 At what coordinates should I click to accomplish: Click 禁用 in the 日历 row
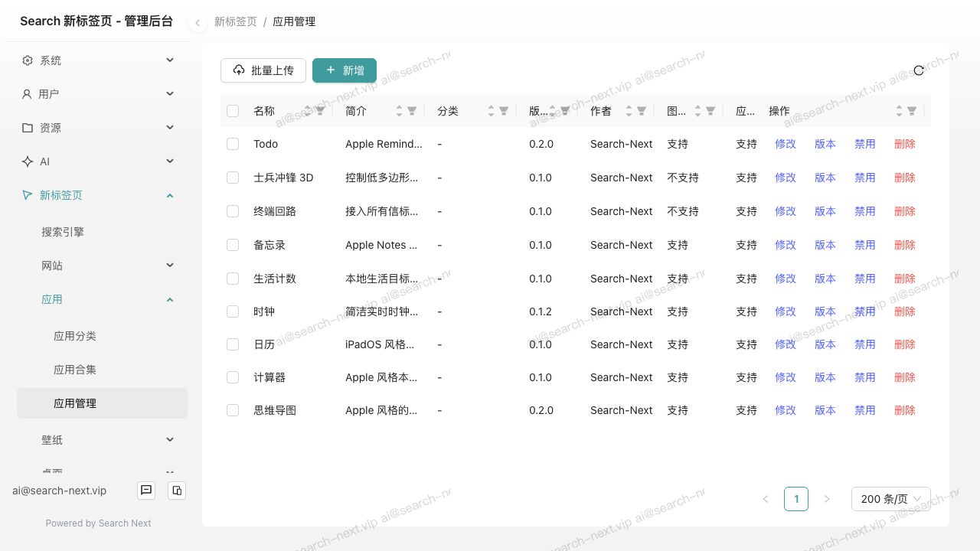(x=865, y=344)
